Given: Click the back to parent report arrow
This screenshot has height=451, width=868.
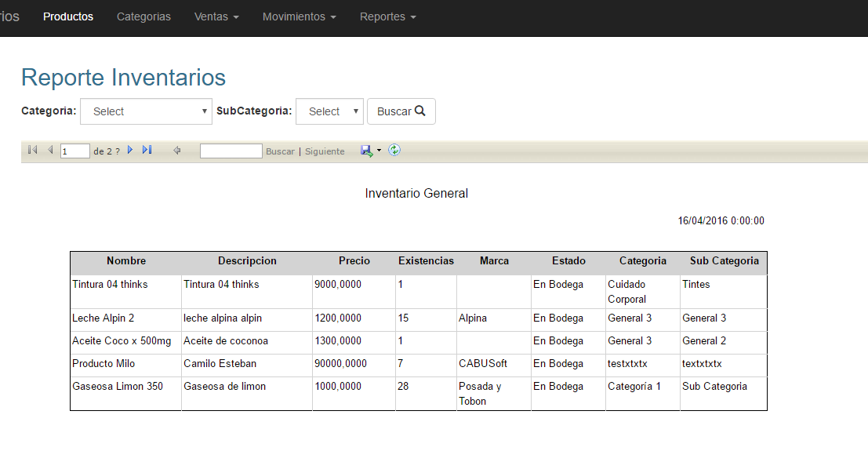Looking at the screenshot, I should coord(176,150).
